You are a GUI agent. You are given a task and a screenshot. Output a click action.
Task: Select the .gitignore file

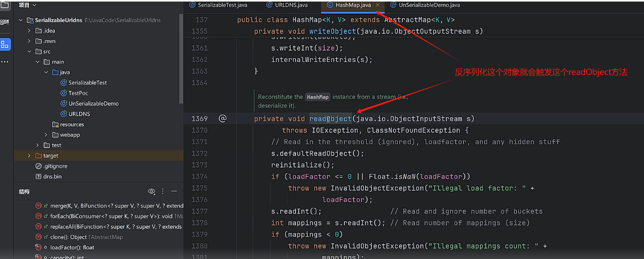[x=55, y=166]
